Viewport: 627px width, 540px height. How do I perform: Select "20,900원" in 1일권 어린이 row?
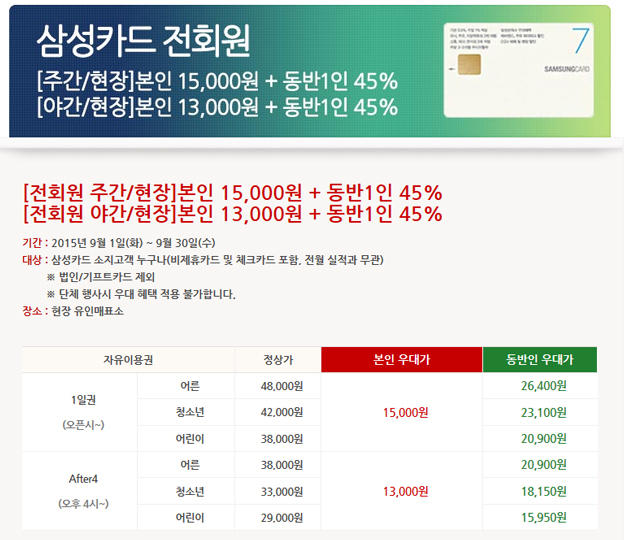[x=543, y=439]
